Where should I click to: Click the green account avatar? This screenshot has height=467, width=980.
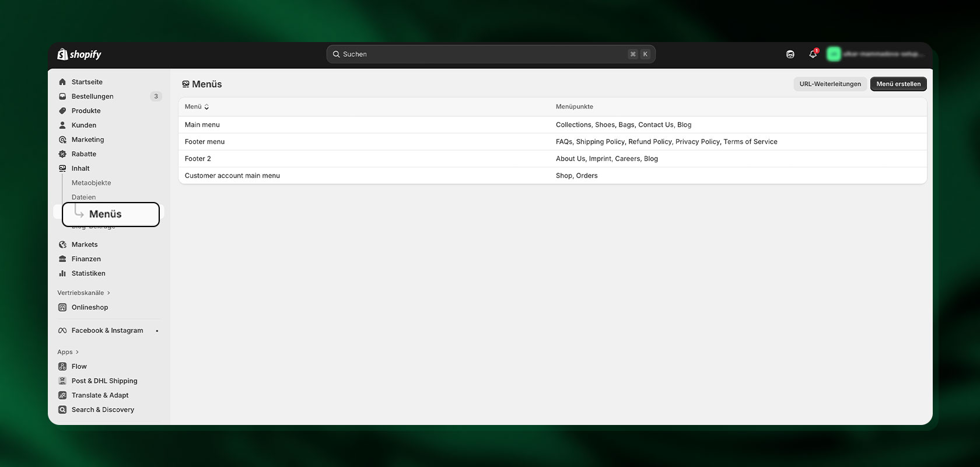click(834, 54)
